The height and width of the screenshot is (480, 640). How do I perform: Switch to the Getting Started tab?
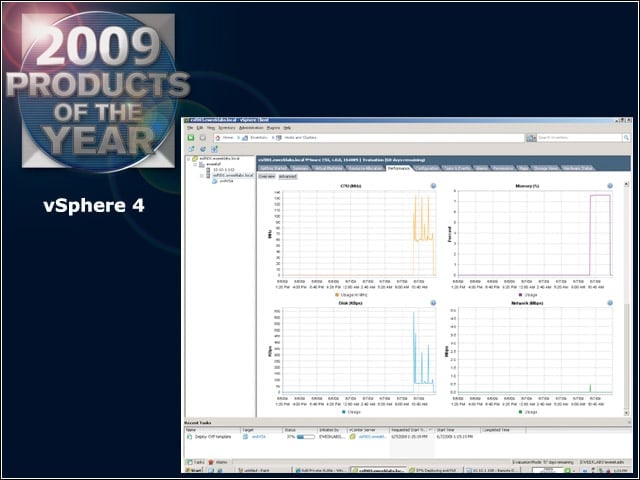(273, 168)
